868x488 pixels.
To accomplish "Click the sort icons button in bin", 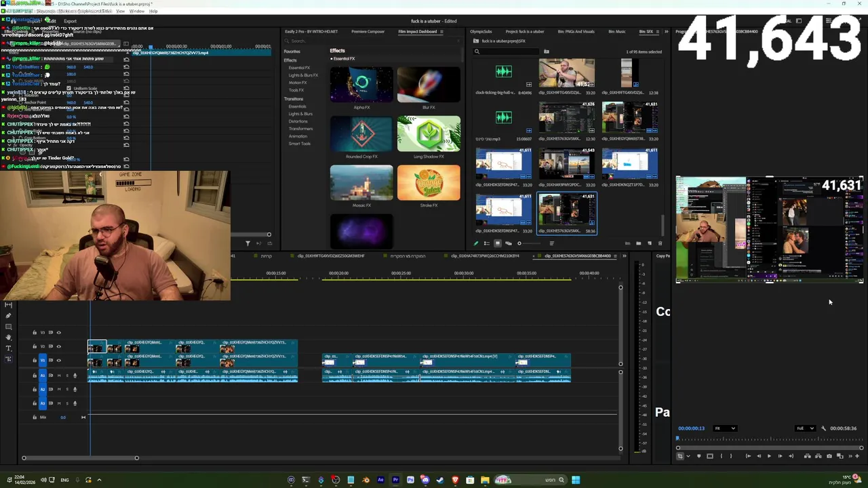I will tap(551, 243).
